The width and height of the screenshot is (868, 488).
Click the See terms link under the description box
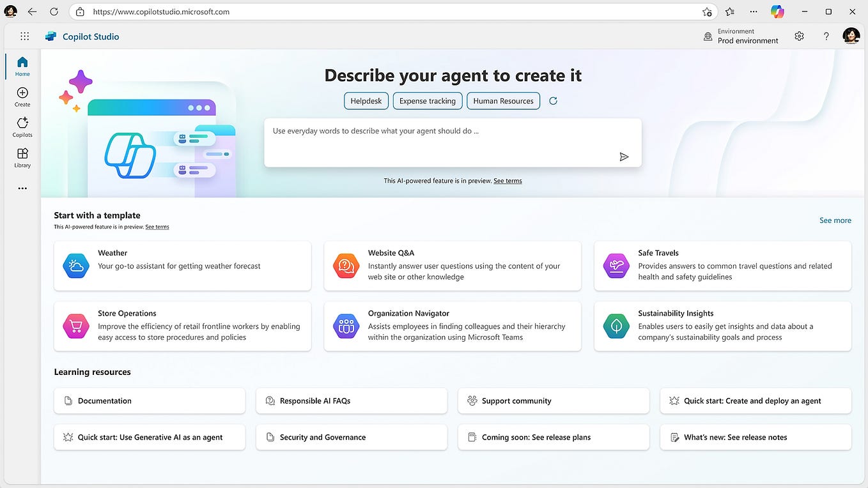[x=508, y=180]
